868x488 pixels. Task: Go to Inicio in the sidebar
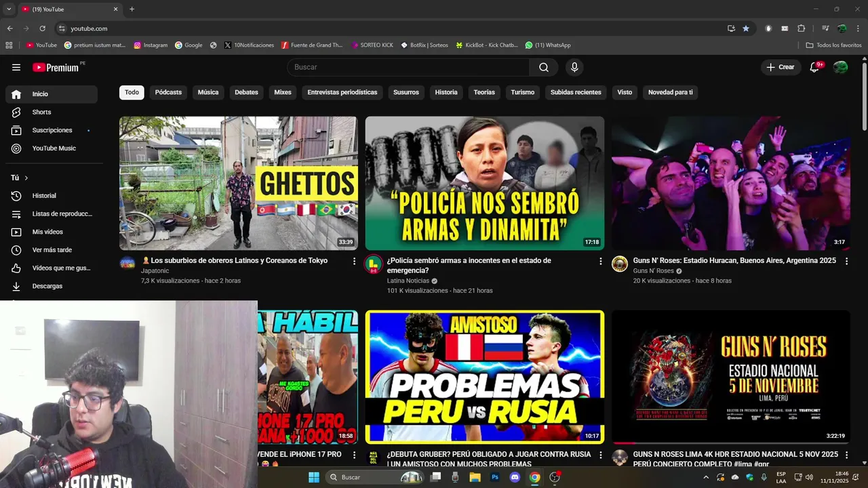tap(52, 94)
